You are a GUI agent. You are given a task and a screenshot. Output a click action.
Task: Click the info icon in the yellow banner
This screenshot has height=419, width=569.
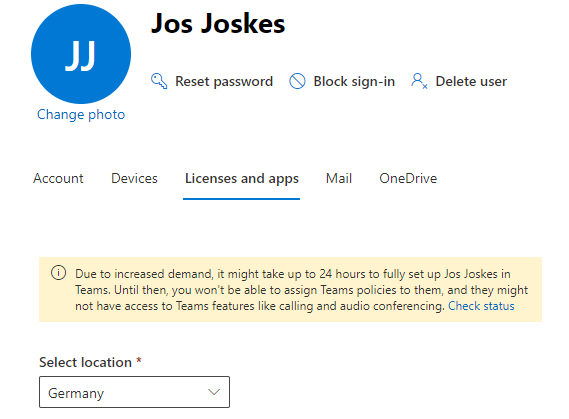58,273
